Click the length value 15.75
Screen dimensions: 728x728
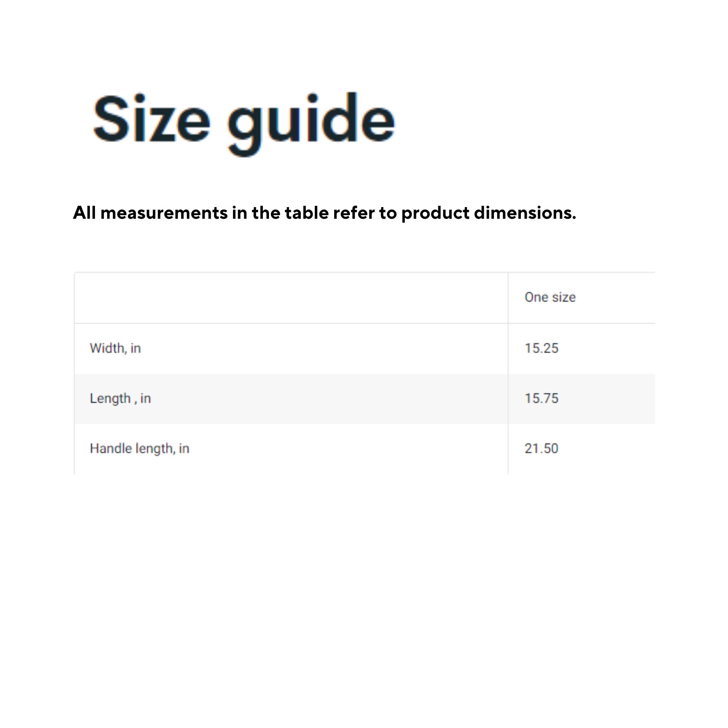(541, 398)
